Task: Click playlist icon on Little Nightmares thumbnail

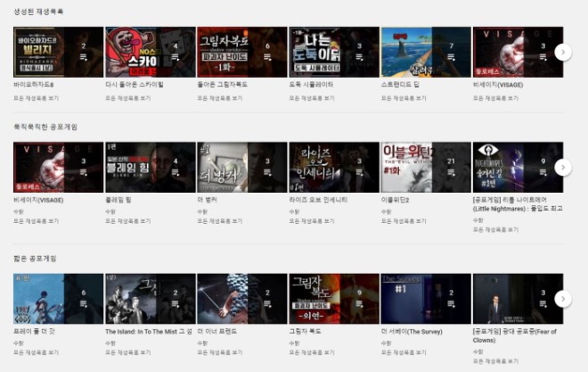Action: [543, 172]
